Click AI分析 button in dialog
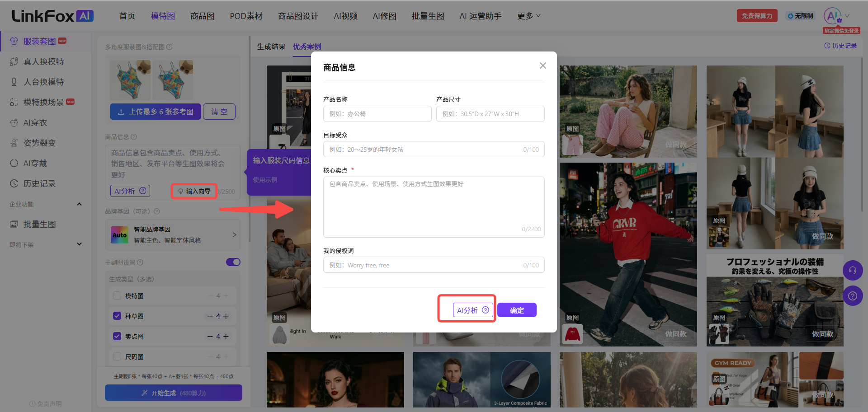This screenshot has height=412, width=868. [x=473, y=310]
